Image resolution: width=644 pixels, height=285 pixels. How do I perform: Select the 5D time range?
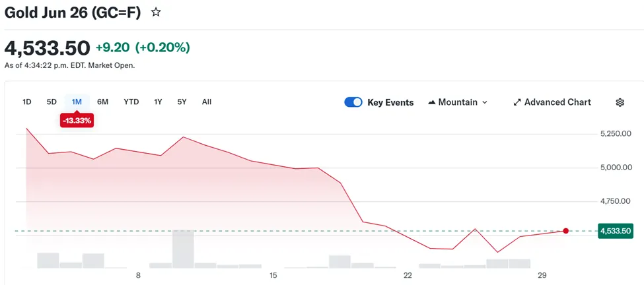52,102
